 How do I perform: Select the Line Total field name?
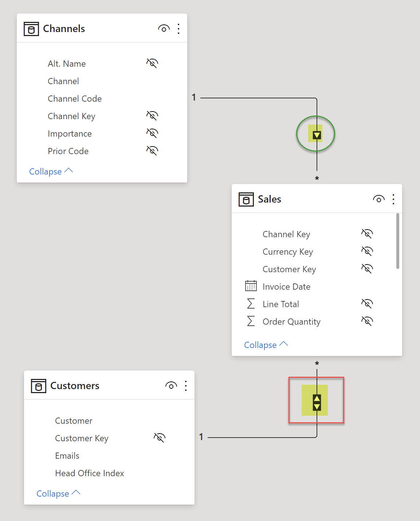pyautogui.click(x=281, y=304)
